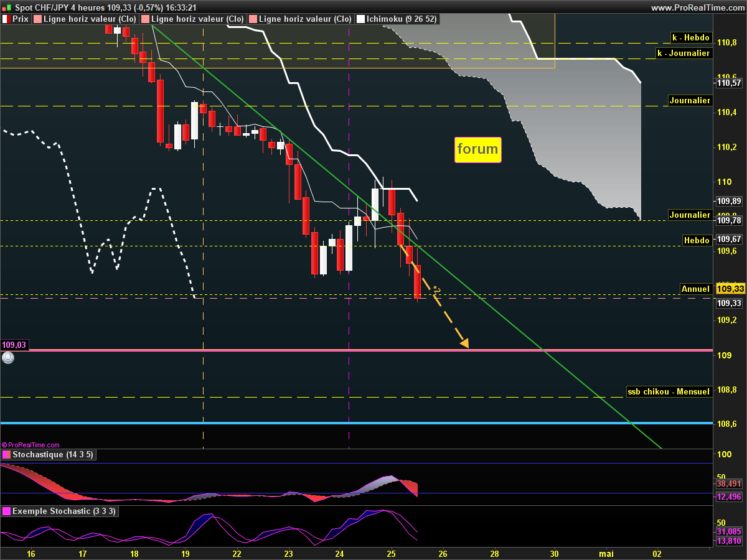747x560 pixels.
Task: Open the www.ProRealTime.com link
Action: tap(697, 7)
